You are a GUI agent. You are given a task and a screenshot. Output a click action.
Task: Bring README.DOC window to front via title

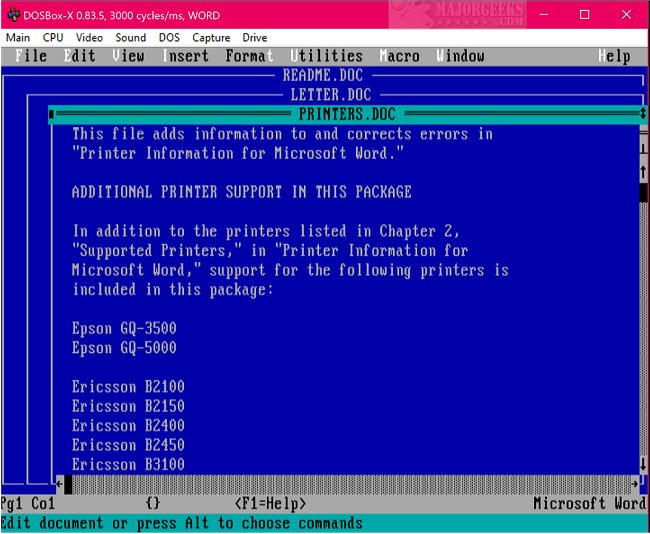tap(323, 75)
